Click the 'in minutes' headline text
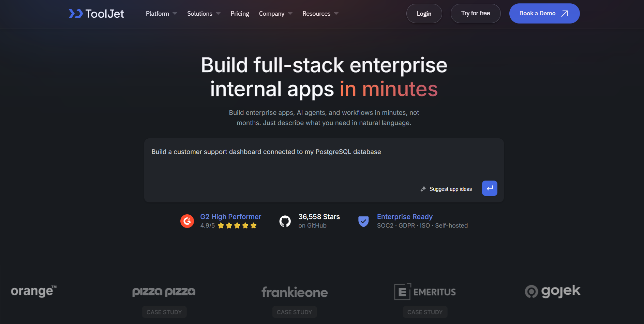This screenshot has height=324, width=644. [389, 89]
